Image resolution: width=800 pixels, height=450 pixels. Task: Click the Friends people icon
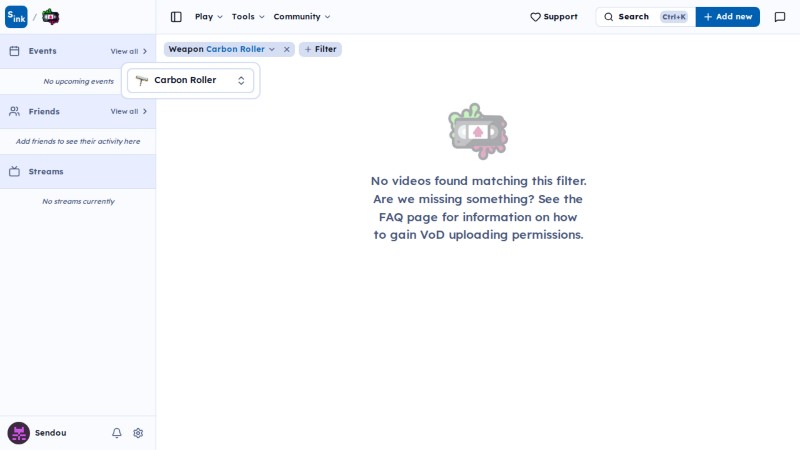pyautogui.click(x=14, y=111)
